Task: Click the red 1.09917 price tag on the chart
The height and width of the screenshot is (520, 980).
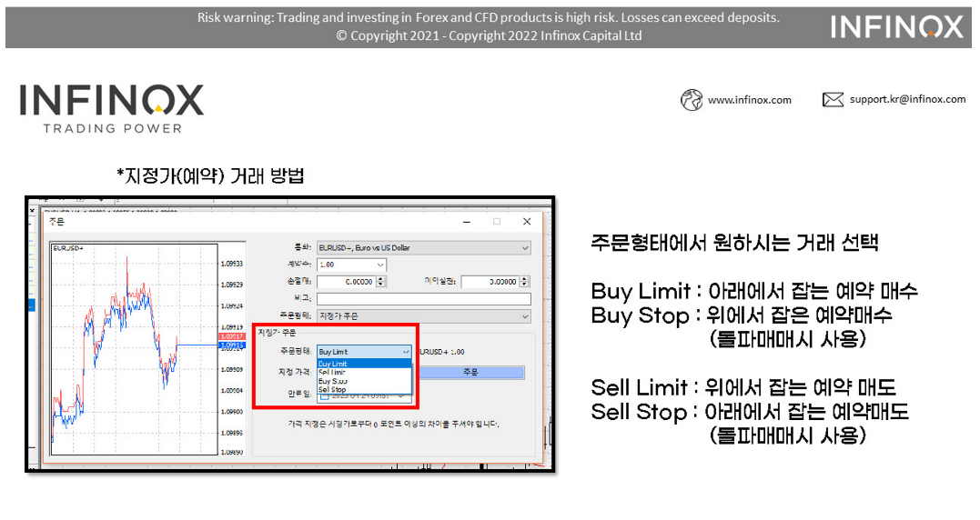Action: 231,336
